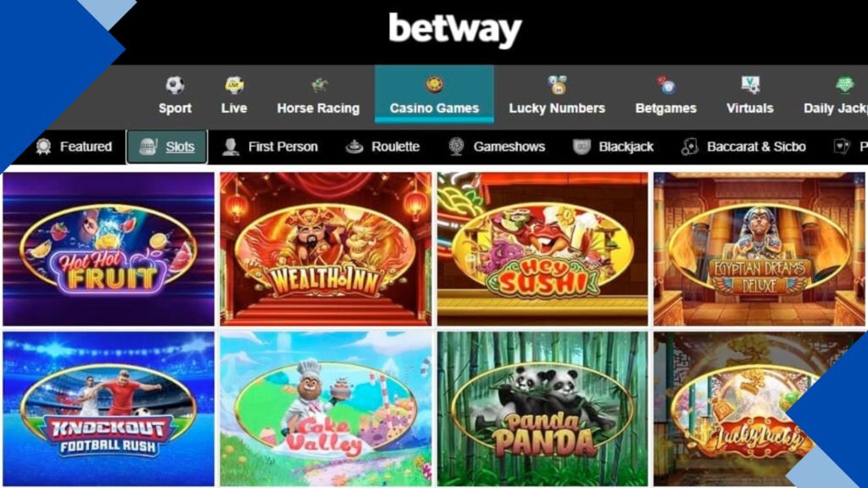Click the Virtuals screen icon
868x488 pixels.
click(x=750, y=86)
